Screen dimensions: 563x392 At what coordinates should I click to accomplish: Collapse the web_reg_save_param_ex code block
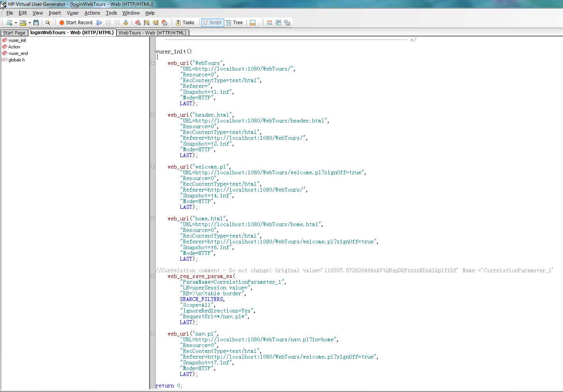tap(152, 276)
